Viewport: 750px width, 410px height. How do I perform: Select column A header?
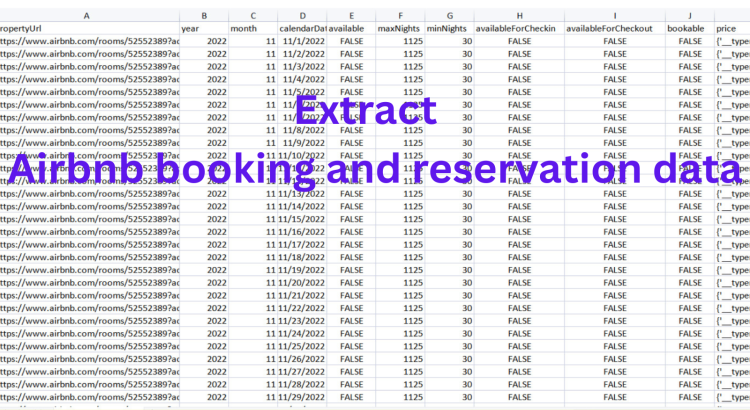[x=89, y=16]
